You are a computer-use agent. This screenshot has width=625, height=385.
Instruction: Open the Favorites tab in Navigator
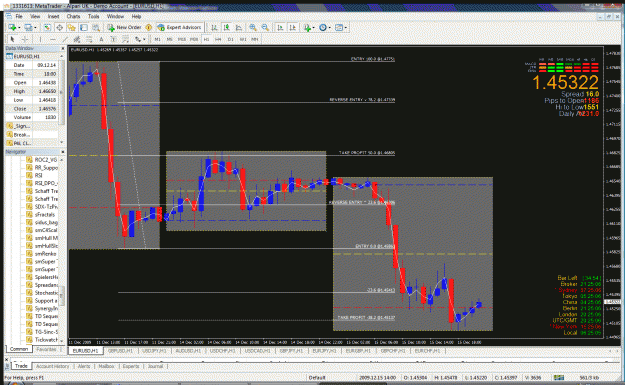tap(46, 349)
